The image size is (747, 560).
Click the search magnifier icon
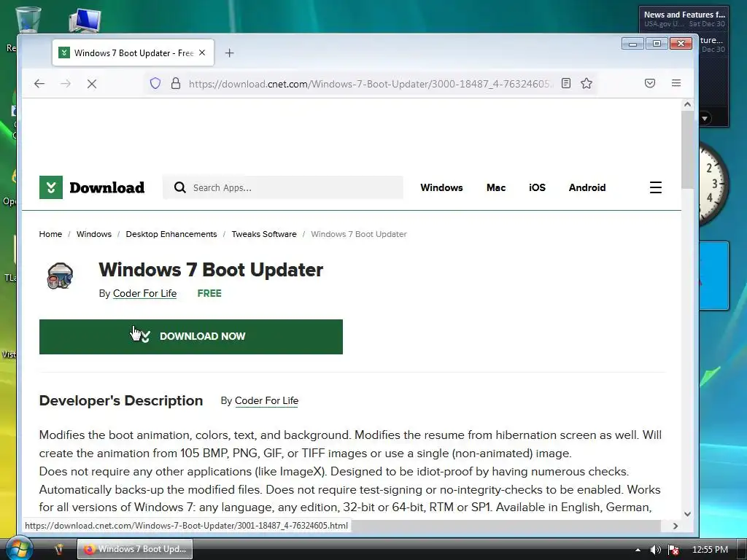pyautogui.click(x=179, y=187)
